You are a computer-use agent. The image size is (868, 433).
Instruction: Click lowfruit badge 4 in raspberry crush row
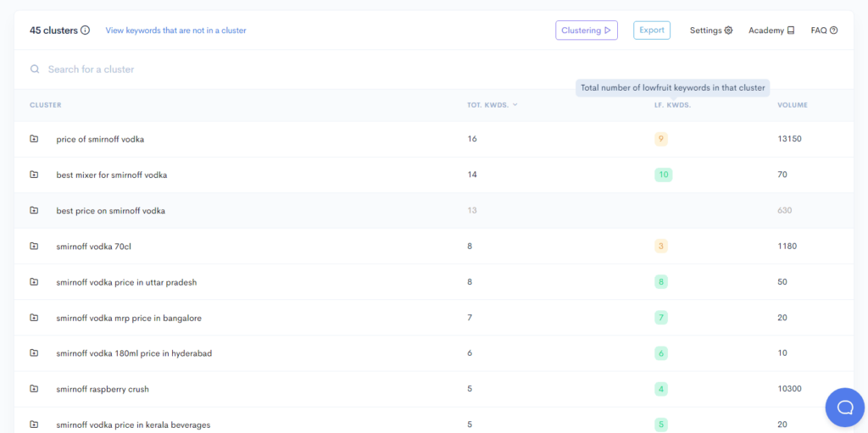tap(661, 389)
